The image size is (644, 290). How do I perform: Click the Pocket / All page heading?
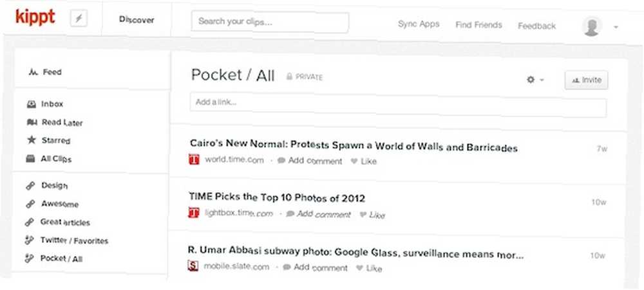point(233,75)
